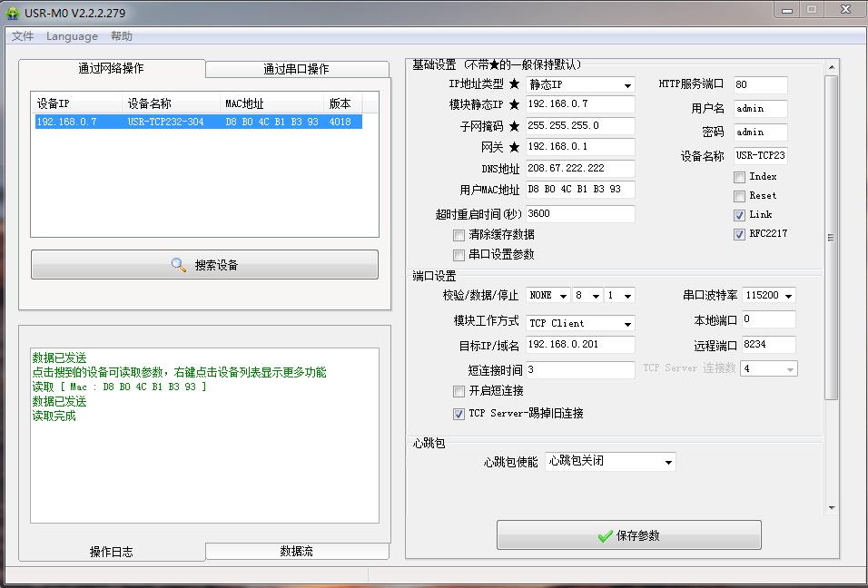Enable the 开启短连接 checkbox
Viewport: 868px width, 588px height.
pos(459,391)
